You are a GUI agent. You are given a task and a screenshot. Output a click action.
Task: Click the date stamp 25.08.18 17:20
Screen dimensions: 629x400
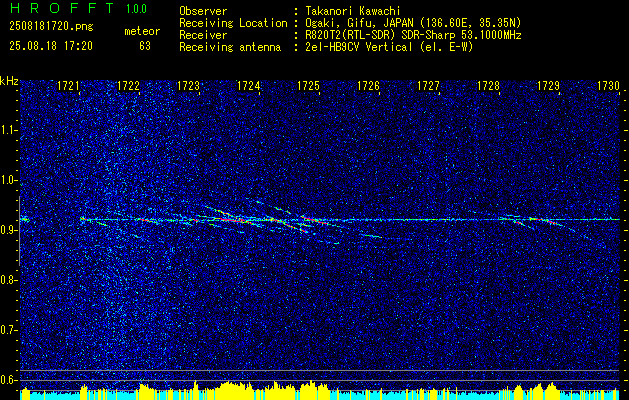[x=51, y=46]
